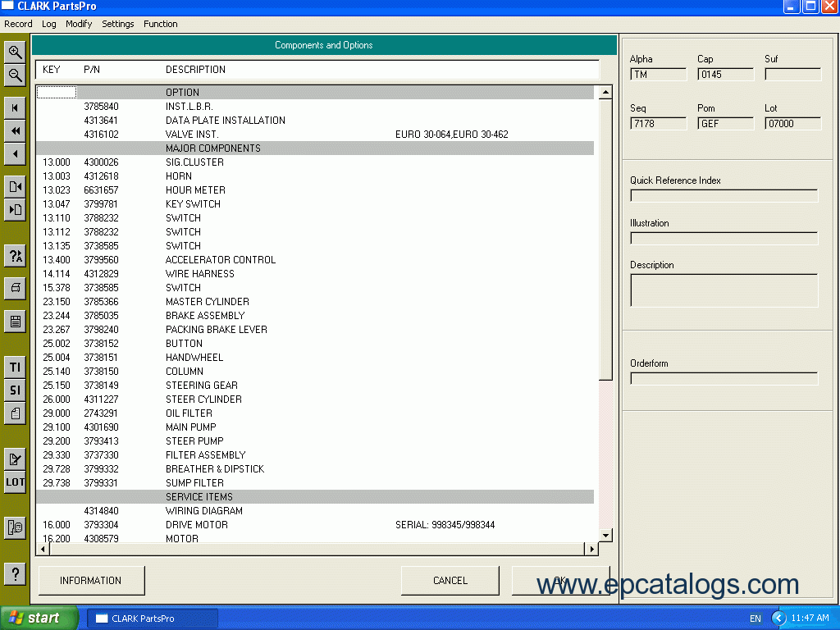Screen dimensions: 840x630
Task: Click the Alpha input field
Action: pos(659,75)
